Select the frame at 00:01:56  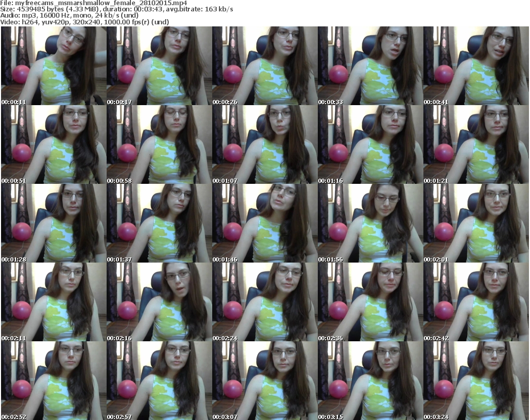pyautogui.click(x=370, y=223)
